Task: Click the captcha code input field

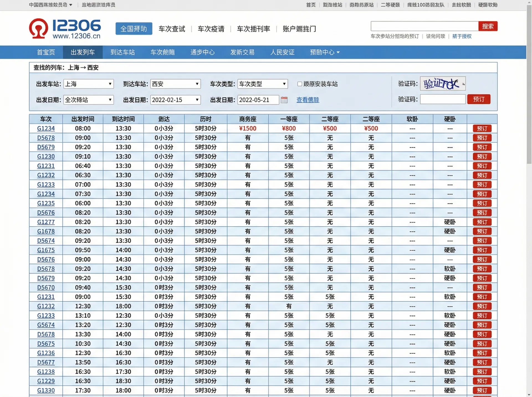Action: tap(443, 99)
